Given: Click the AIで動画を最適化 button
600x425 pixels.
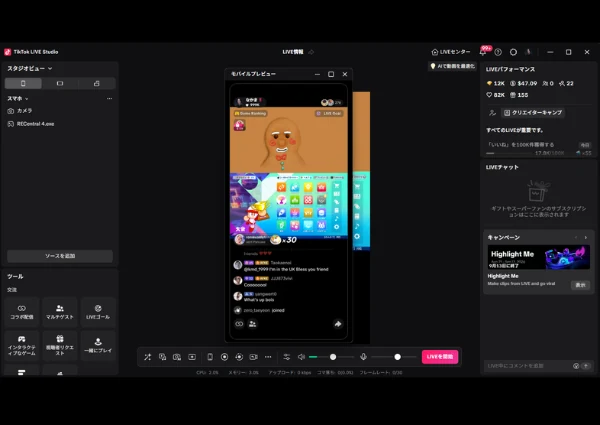Looking at the screenshot, I should tap(452, 66).
